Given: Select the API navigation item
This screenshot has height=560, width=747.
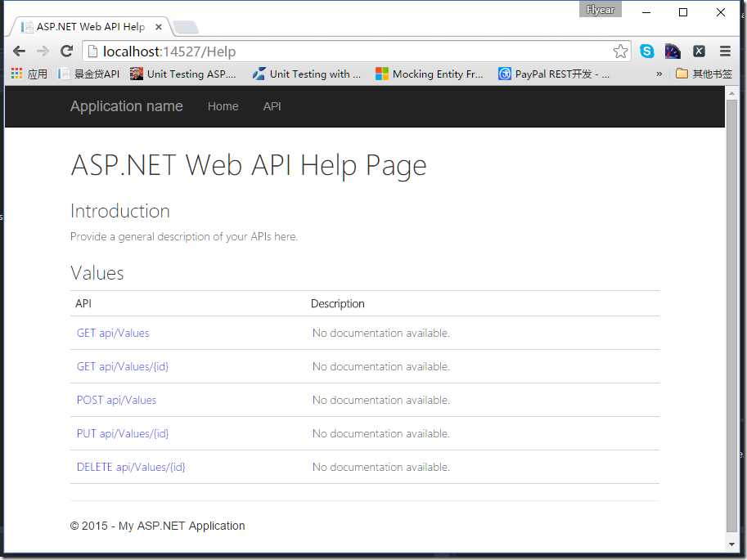Looking at the screenshot, I should tap(272, 106).
